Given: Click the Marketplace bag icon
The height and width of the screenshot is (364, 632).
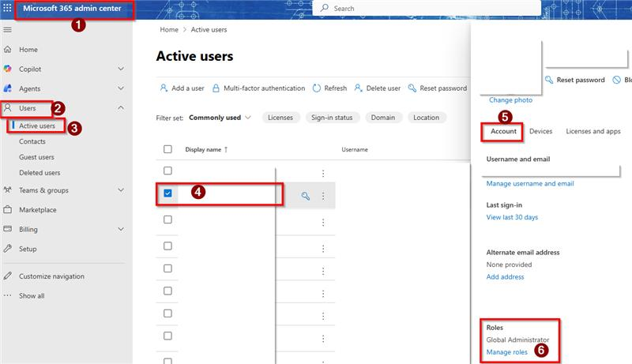Looking at the screenshot, I should (x=7, y=210).
